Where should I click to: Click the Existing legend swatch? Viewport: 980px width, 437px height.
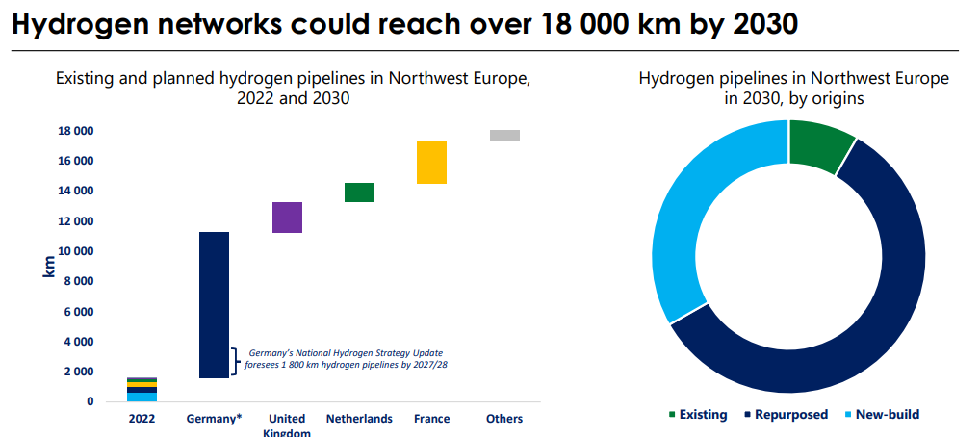pos(673,414)
